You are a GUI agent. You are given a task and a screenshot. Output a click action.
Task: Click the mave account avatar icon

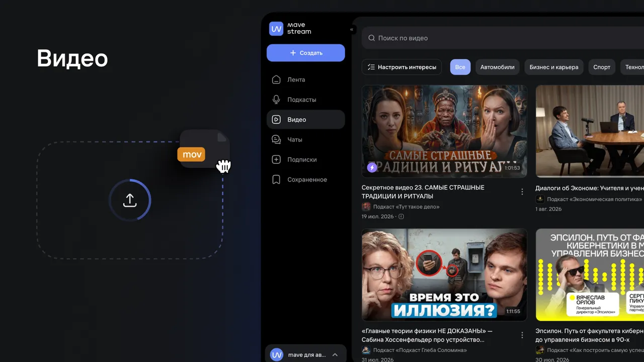(277, 355)
